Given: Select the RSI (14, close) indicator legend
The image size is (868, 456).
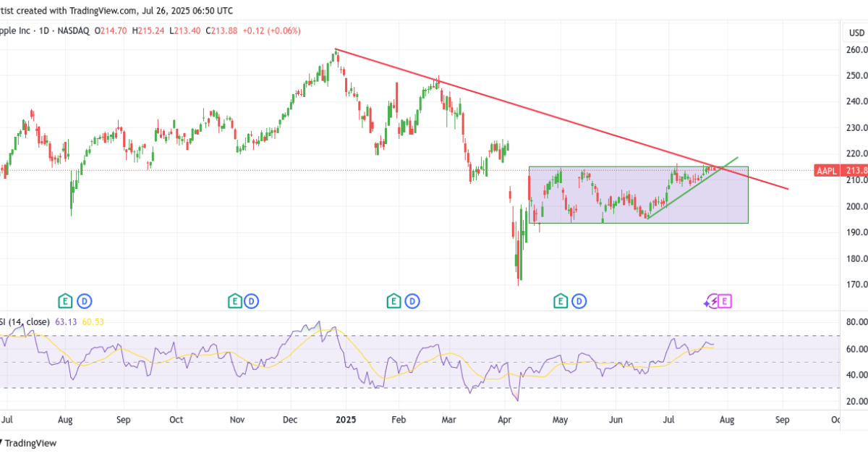Looking at the screenshot, I should tap(25, 321).
